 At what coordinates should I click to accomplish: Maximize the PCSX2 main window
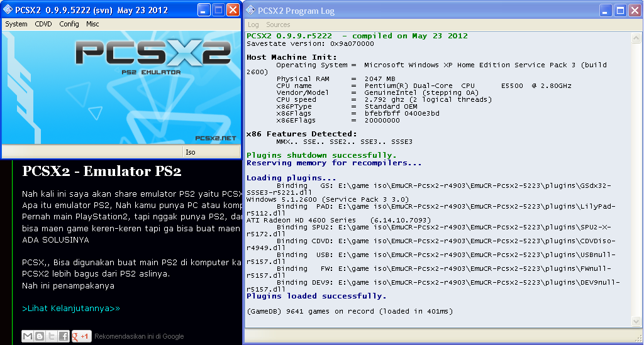[x=218, y=10]
